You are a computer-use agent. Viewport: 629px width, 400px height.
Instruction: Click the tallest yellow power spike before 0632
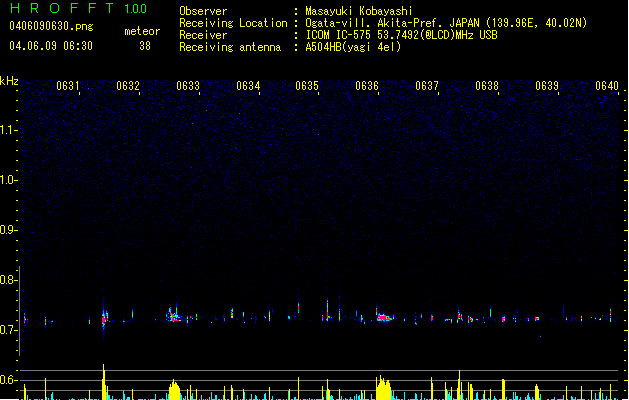[x=104, y=382]
